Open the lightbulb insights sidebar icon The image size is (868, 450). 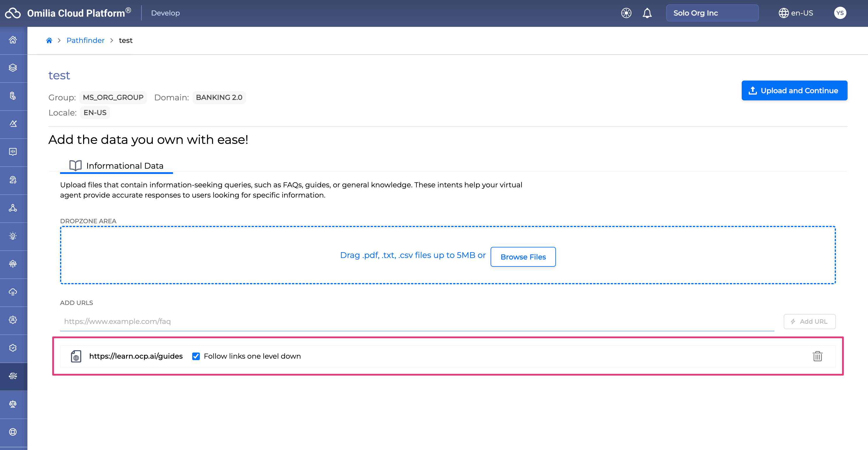click(13, 236)
